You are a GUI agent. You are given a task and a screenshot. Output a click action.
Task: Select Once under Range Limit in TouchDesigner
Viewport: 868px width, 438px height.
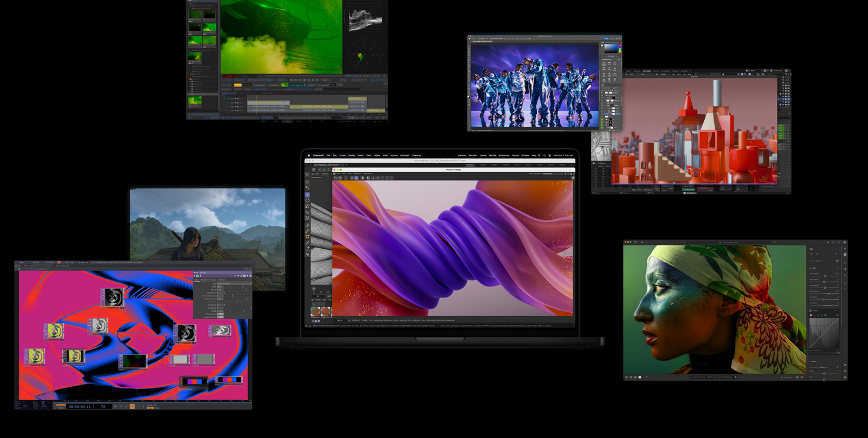pyautogui.click(x=157, y=408)
